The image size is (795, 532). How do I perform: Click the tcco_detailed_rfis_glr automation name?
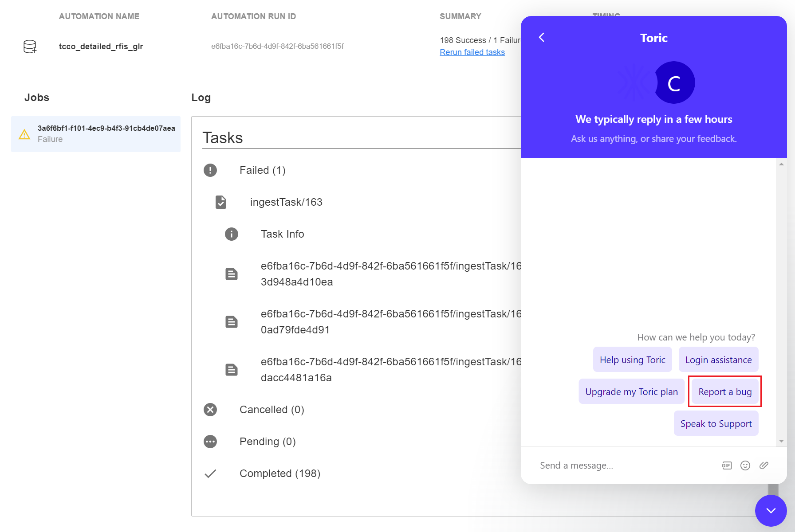pyautogui.click(x=101, y=46)
